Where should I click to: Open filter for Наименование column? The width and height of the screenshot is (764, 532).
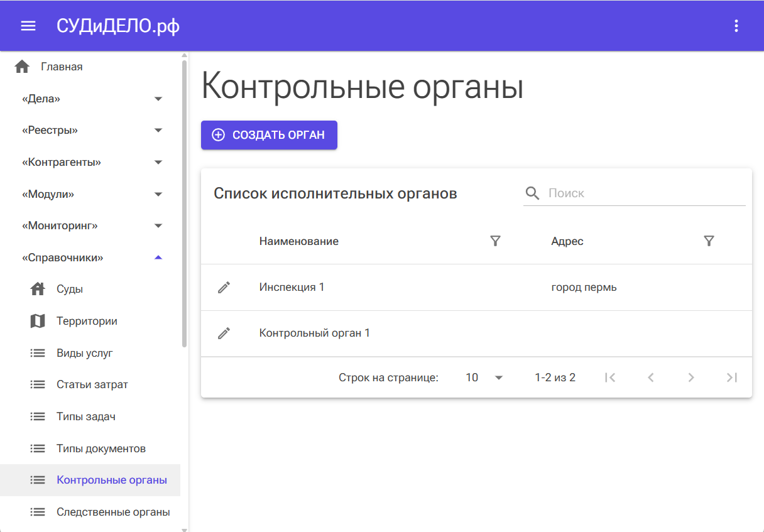click(495, 241)
